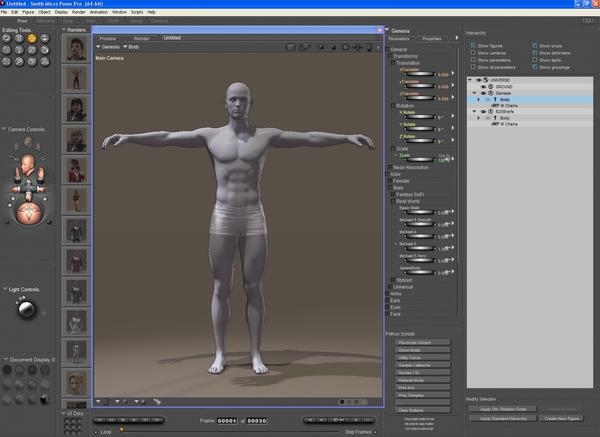
Task: Switch to the Render tab
Action: click(x=141, y=38)
